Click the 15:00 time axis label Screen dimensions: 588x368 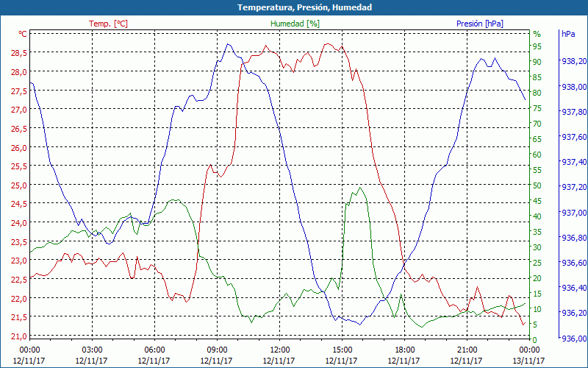(x=342, y=350)
